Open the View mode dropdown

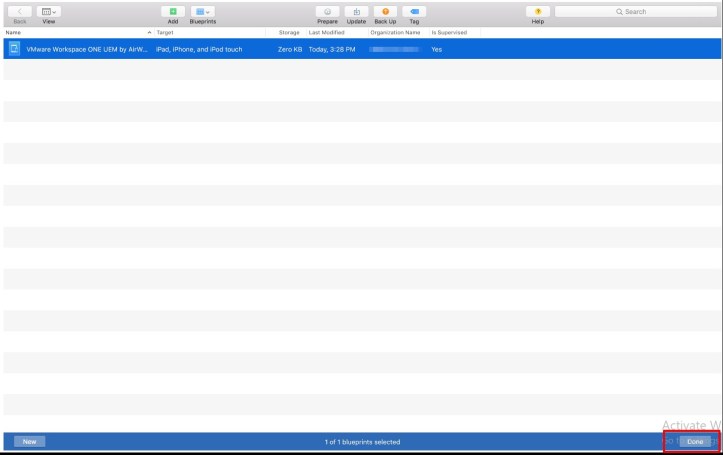pos(48,11)
